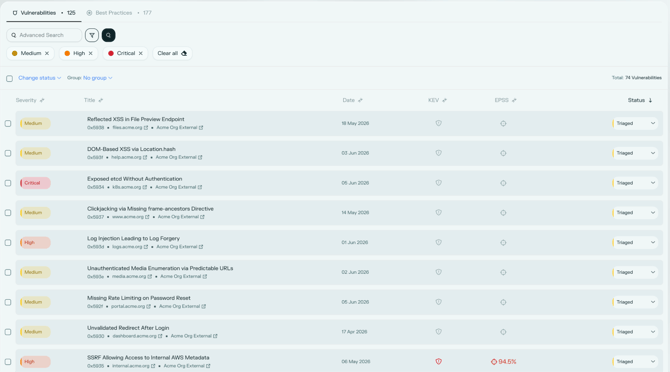Image resolution: width=670 pixels, height=372 pixels.
Task: Click EPSS icon for DOM-Based XSS row
Action: click(x=503, y=153)
